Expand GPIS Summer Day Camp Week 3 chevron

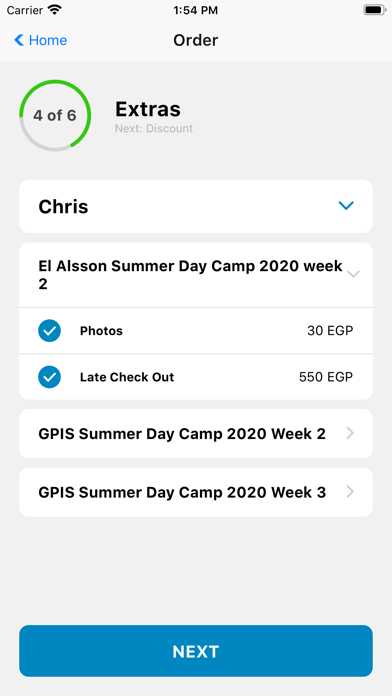coord(350,492)
